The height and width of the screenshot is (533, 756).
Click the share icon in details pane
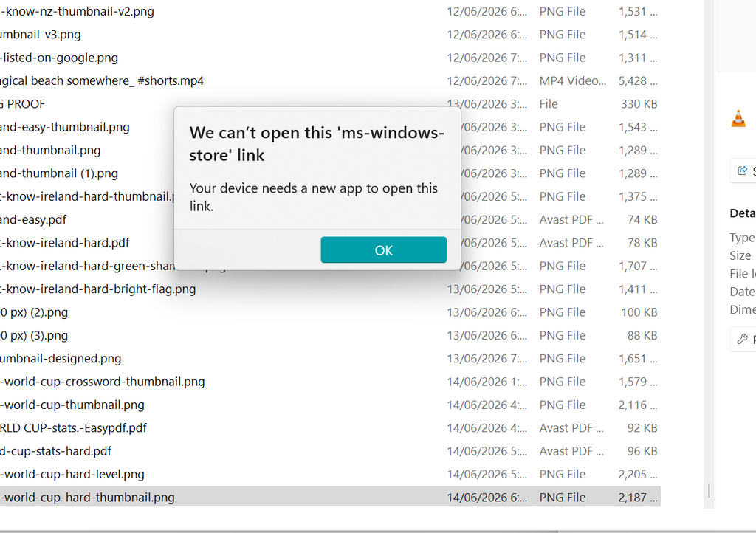(743, 170)
